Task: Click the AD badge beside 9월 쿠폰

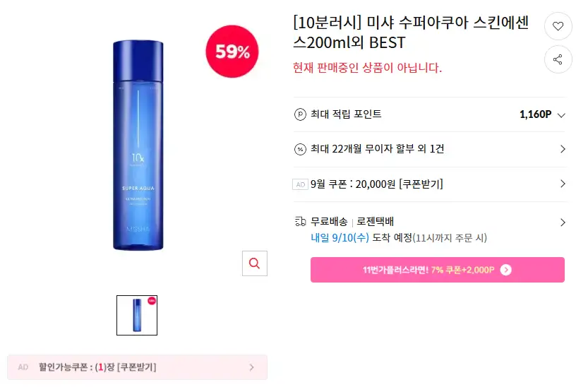Action: pos(300,184)
